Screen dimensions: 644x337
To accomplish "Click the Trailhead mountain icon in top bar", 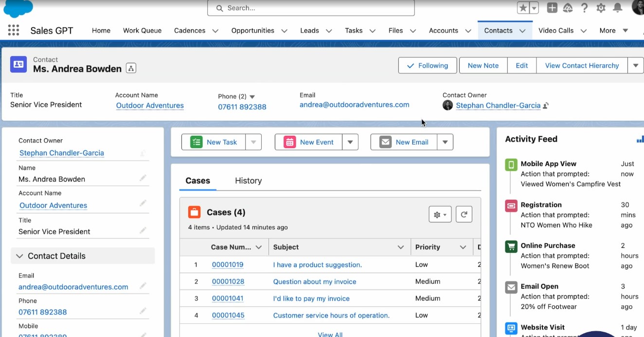I will coord(568,8).
